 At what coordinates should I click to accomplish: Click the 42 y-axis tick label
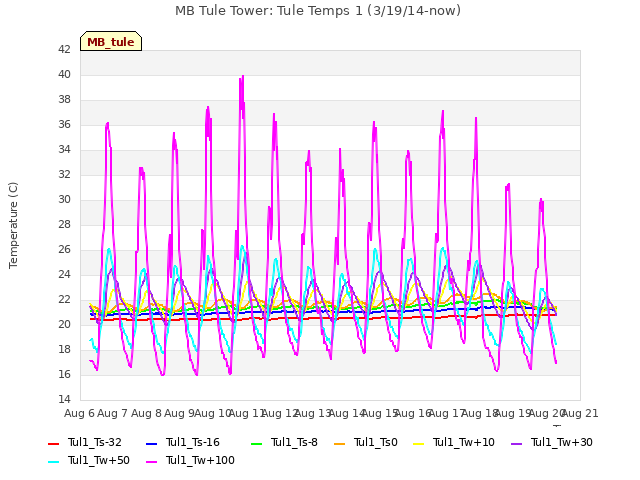coord(64,49)
